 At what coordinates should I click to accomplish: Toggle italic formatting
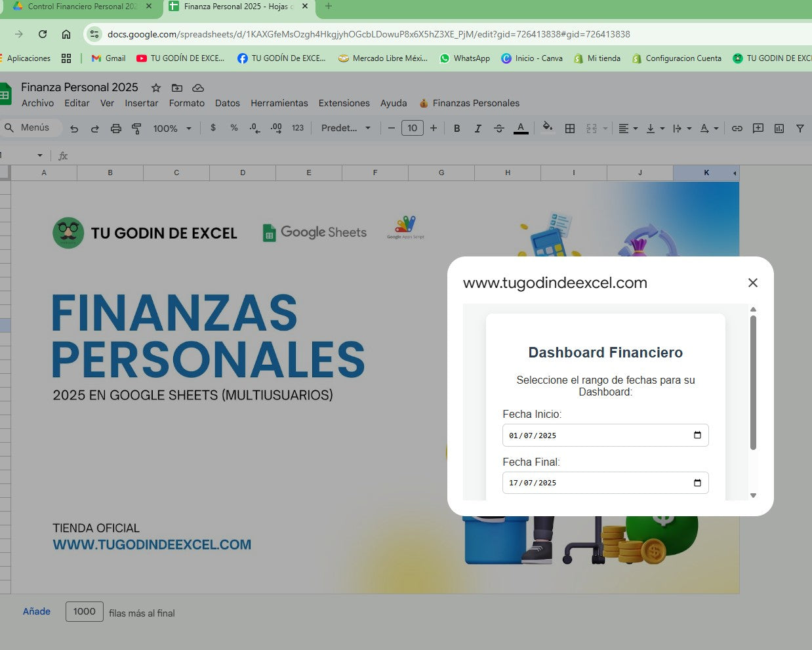click(x=477, y=129)
